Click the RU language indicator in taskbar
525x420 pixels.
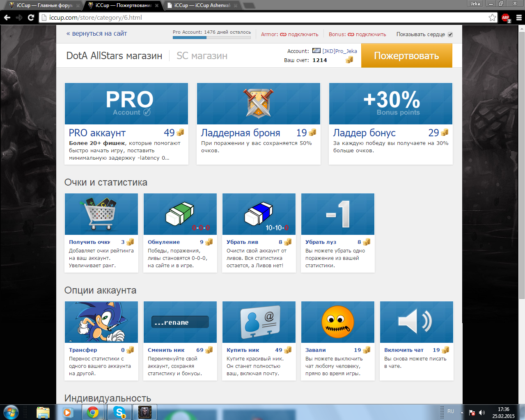[451, 411]
